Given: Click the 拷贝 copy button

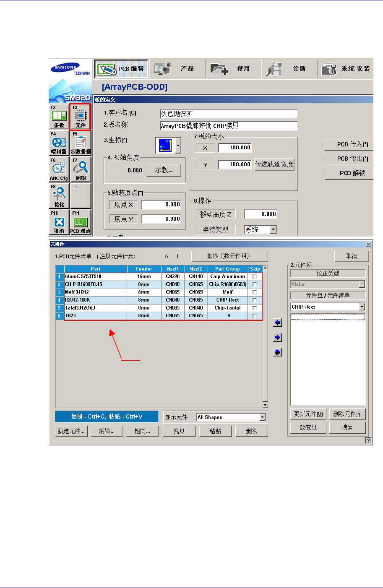Looking at the screenshot, I should (179, 431).
